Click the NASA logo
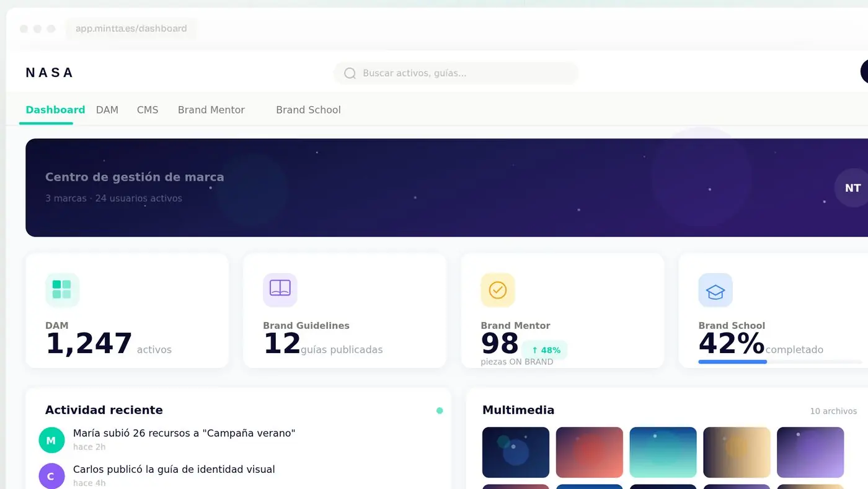The width and height of the screenshot is (868, 489). [x=49, y=73]
